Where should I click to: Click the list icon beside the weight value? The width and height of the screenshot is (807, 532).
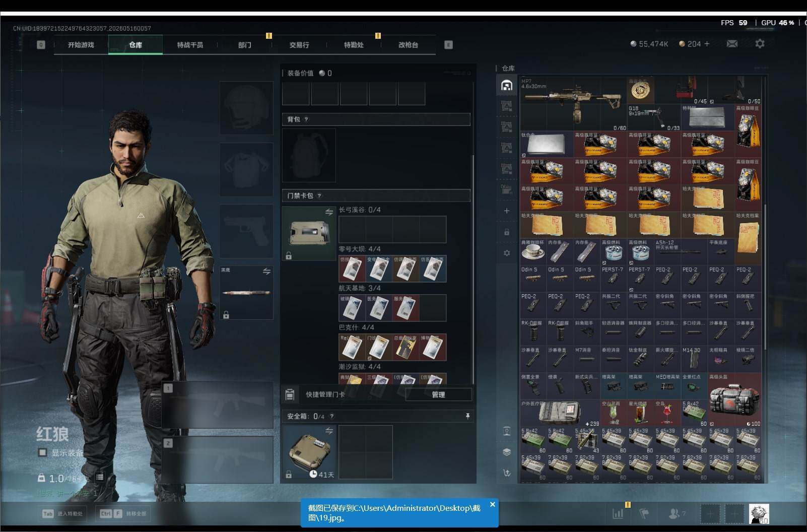pos(100,477)
